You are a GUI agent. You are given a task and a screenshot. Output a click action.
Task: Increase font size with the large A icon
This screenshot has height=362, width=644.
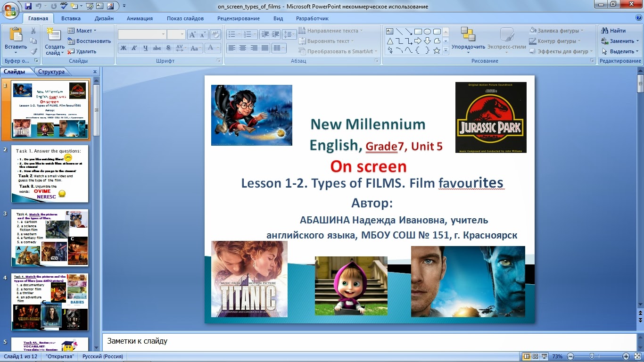click(x=192, y=34)
